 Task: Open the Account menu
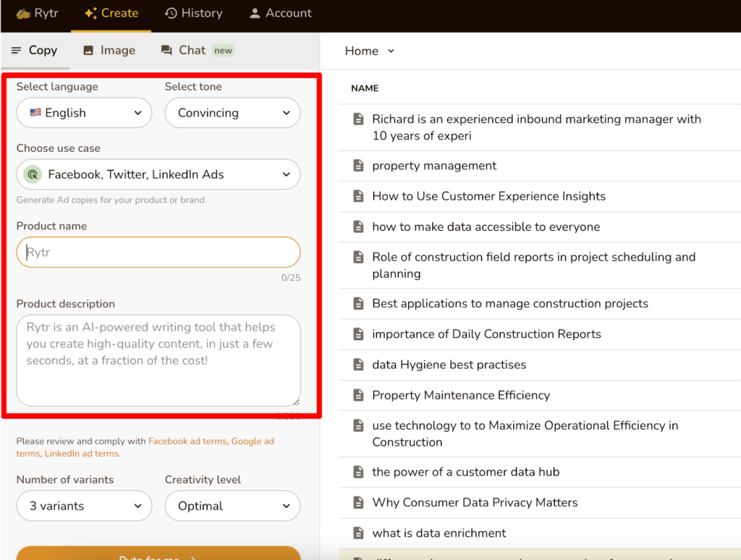click(x=280, y=13)
